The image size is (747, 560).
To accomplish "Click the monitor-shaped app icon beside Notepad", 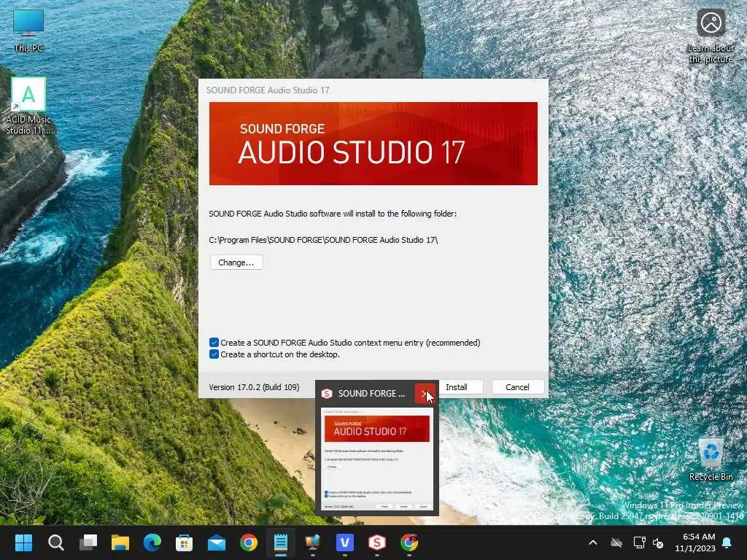I will pyautogui.click(x=313, y=542).
